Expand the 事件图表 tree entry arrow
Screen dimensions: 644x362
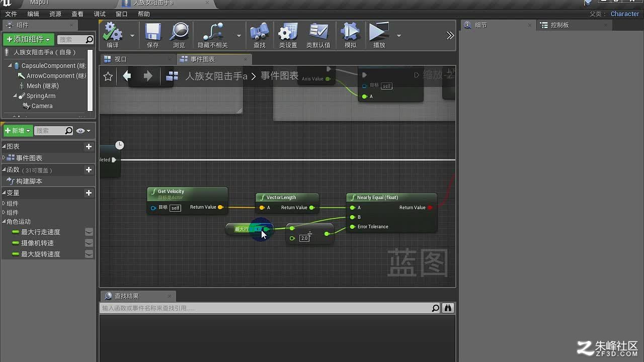[4, 158]
